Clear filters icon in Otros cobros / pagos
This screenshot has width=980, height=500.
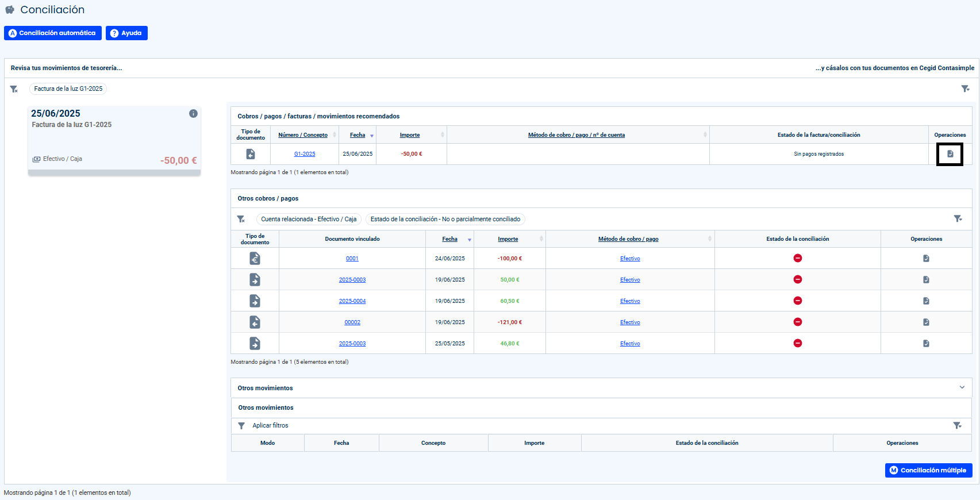(x=241, y=219)
